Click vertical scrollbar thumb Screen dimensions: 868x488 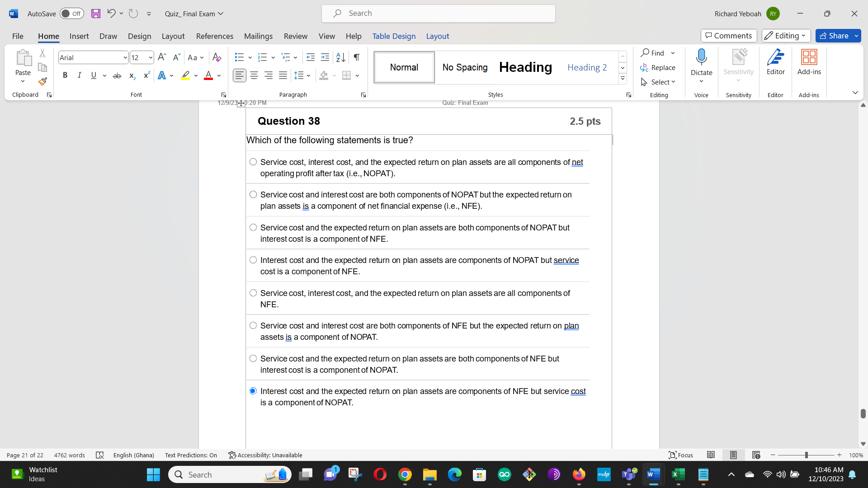[x=863, y=413]
